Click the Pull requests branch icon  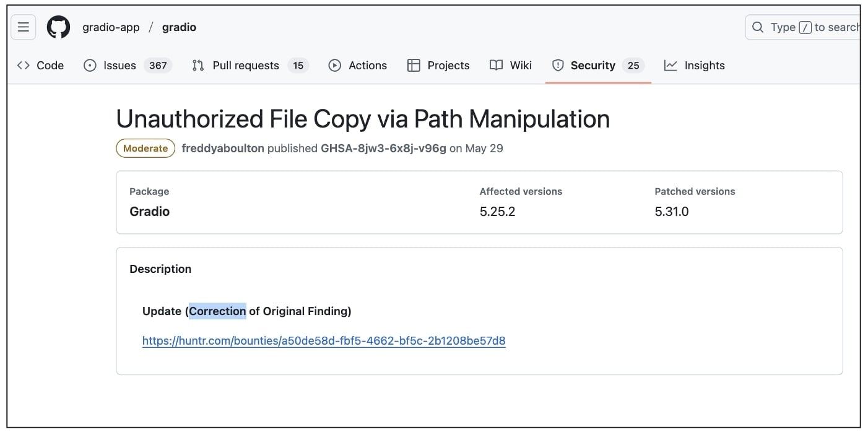198,66
